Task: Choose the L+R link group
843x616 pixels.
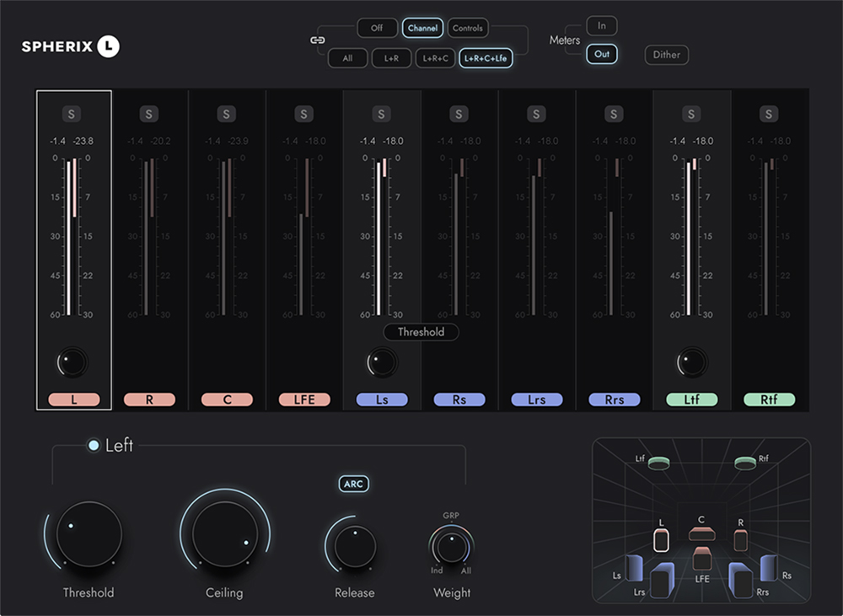Action: click(391, 58)
